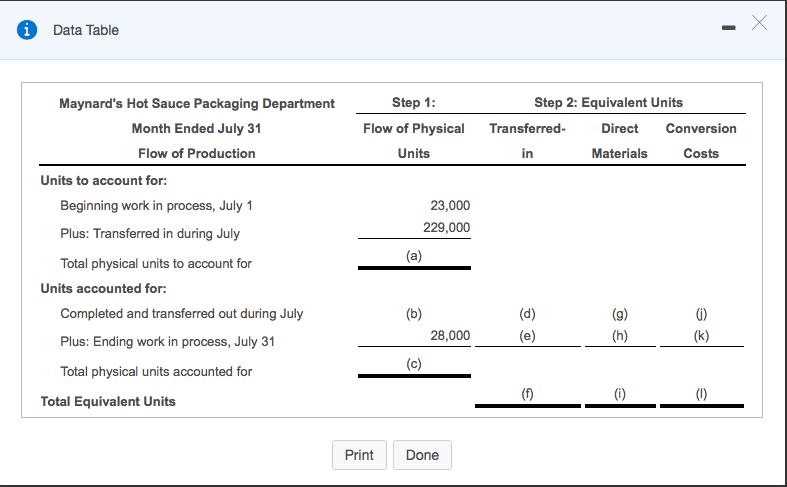
Task: Click 'Month Ended July 31' heading
Action: [197, 129]
